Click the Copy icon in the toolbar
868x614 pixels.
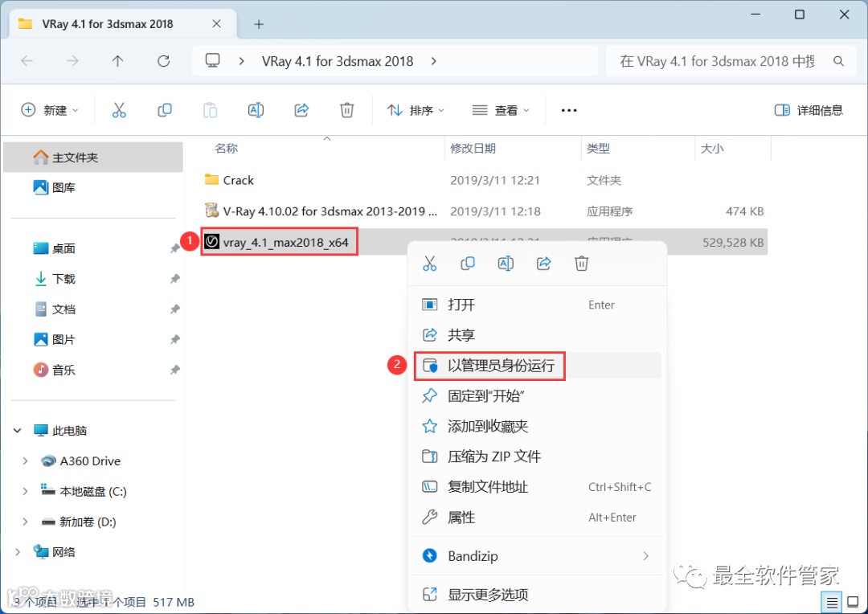point(165,110)
